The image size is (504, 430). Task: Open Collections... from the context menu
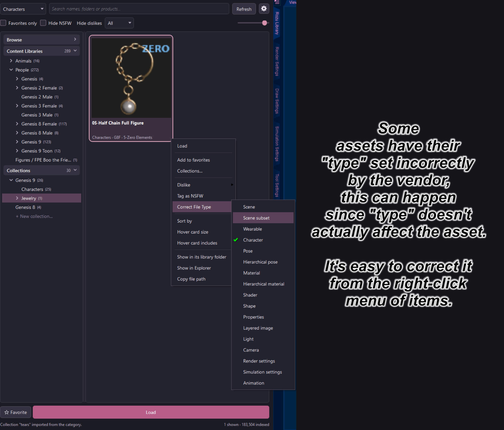pyautogui.click(x=203, y=171)
